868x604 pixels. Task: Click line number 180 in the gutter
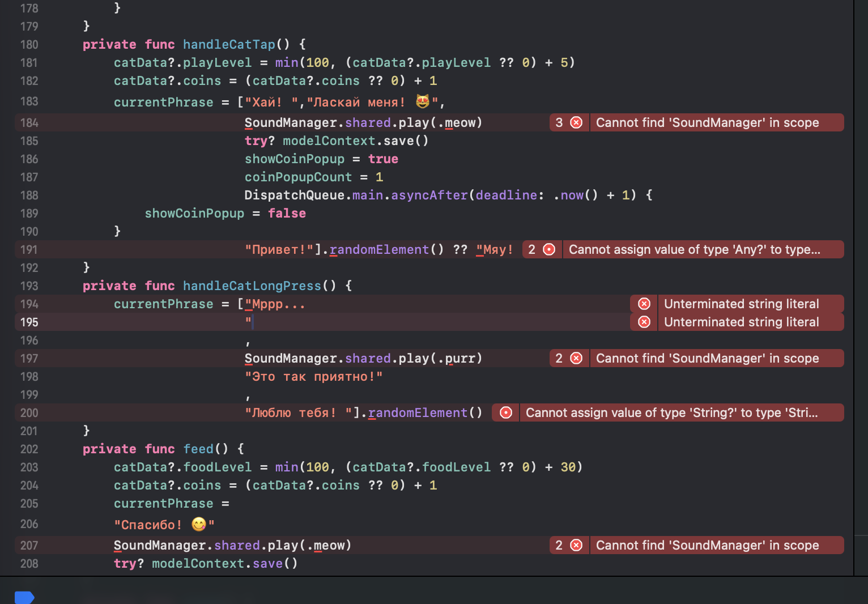click(29, 44)
